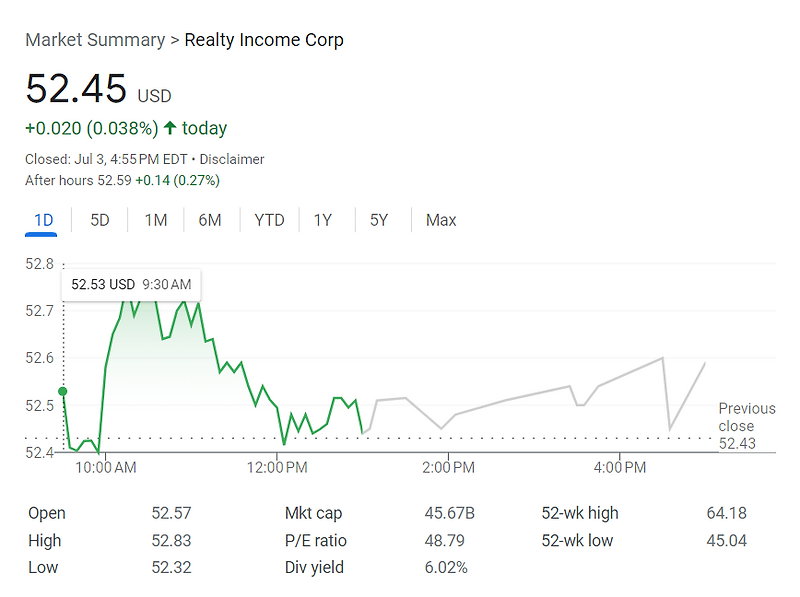Select the 1D time range tab
Image resolution: width=800 pixels, height=597 pixels.
click(x=43, y=220)
